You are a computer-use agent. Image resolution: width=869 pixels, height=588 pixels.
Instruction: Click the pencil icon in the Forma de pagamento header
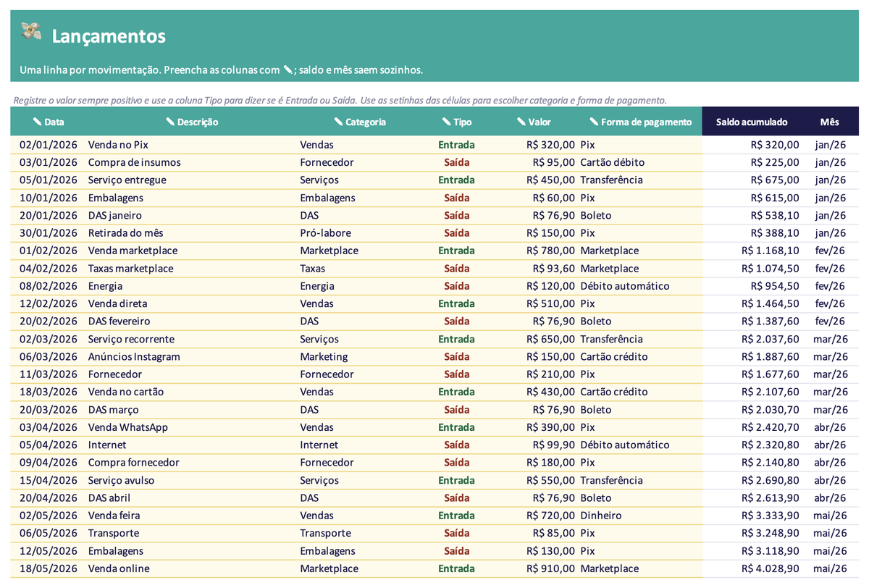coord(594,122)
